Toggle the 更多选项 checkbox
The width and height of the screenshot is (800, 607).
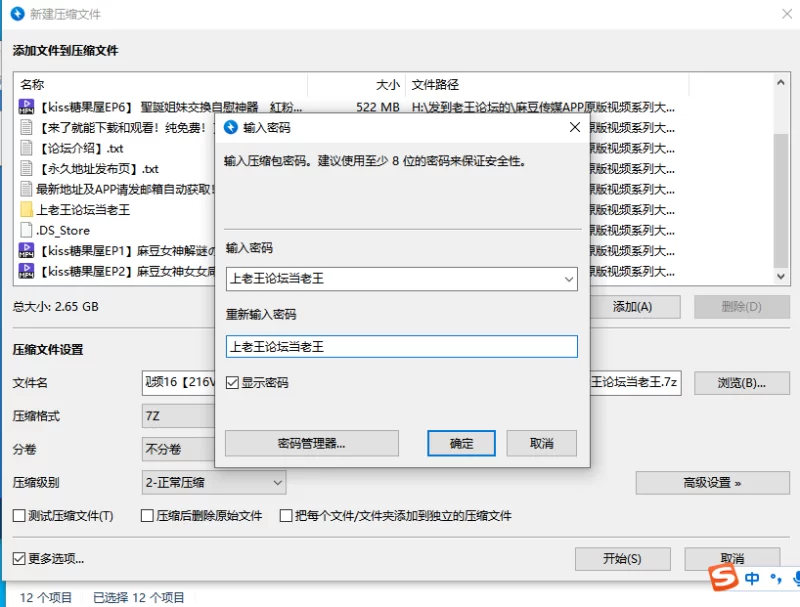(19, 559)
